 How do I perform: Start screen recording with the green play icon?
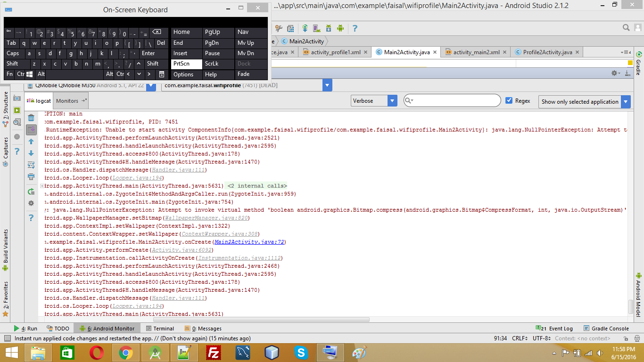click(17, 110)
